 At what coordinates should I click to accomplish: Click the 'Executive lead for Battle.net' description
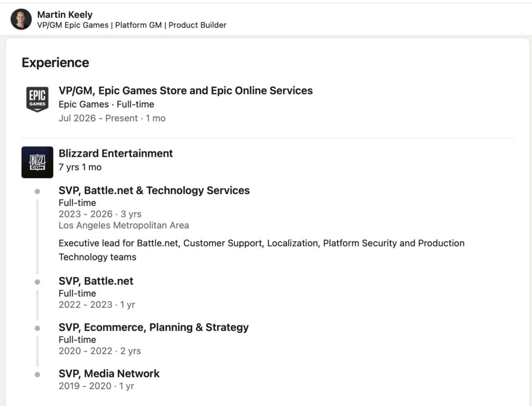tap(262, 250)
